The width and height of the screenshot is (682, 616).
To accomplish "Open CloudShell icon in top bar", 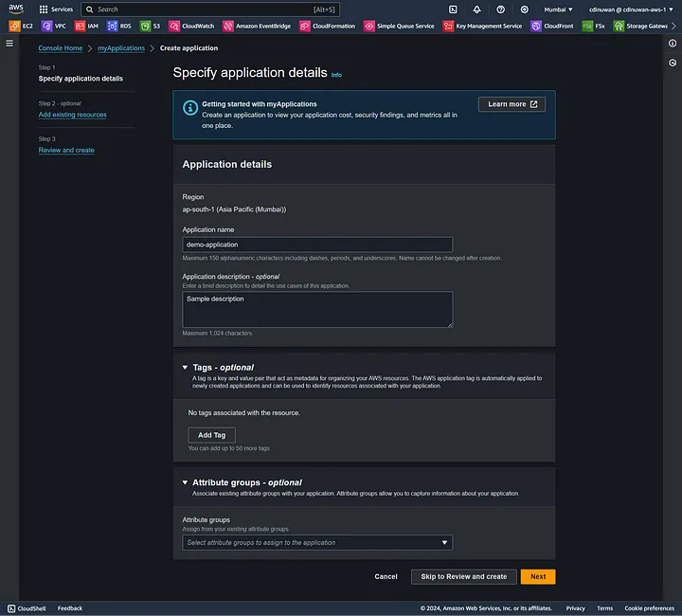I will pos(453,9).
